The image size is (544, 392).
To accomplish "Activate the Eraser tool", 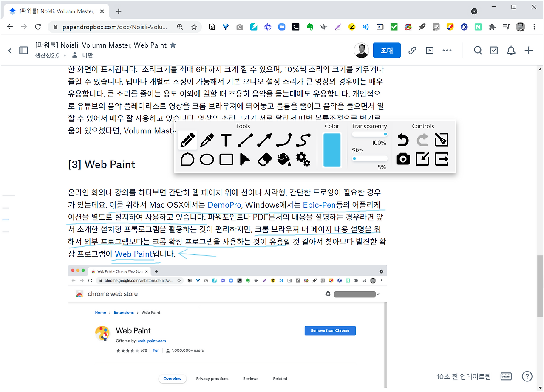I will (x=265, y=159).
